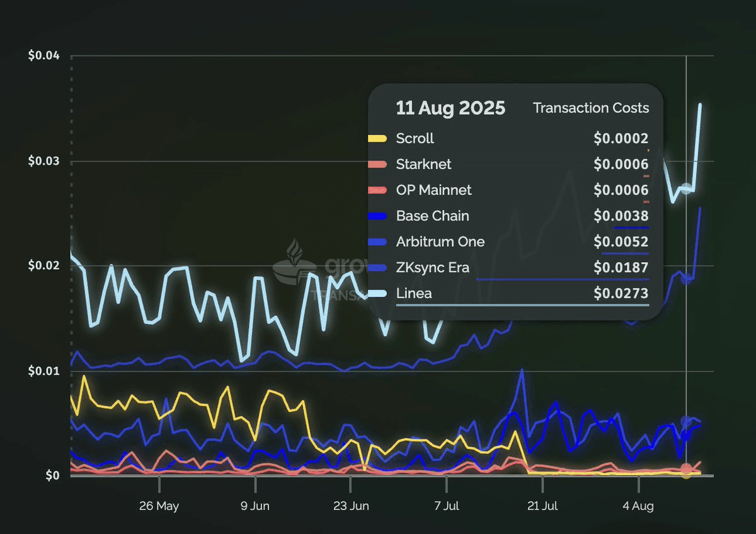The width and height of the screenshot is (756, 534).
Task: Click the $0 y-axis label
Action: point(52,475)
